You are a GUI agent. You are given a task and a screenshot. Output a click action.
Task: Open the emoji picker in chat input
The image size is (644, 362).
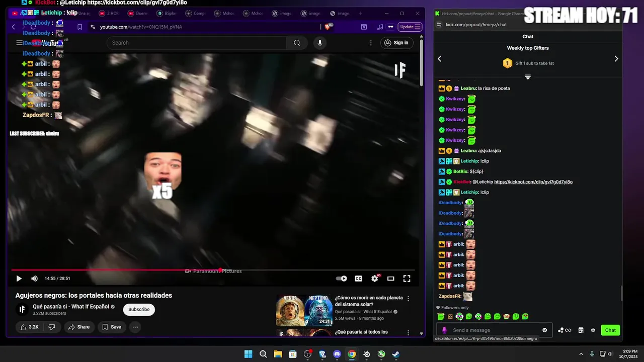point(544,330)
